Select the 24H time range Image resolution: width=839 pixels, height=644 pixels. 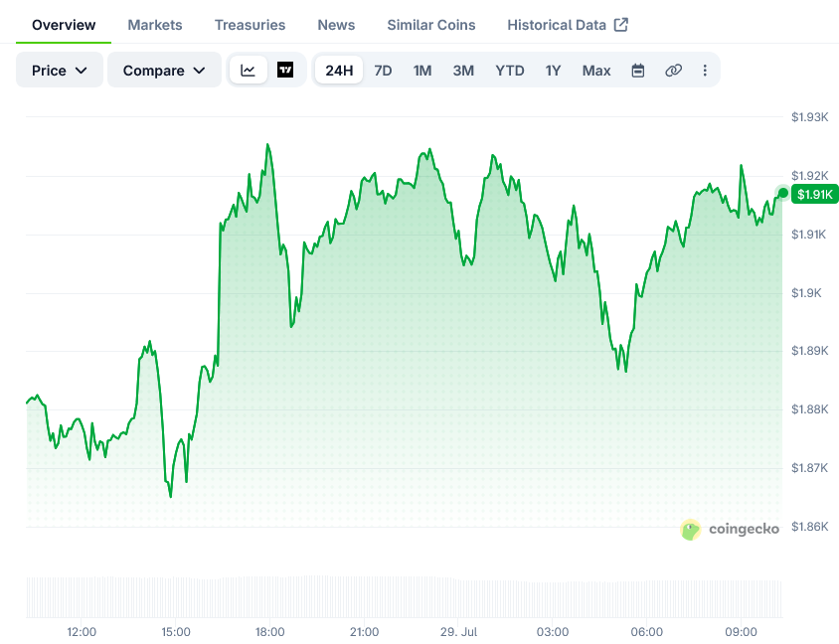[339, 71]
